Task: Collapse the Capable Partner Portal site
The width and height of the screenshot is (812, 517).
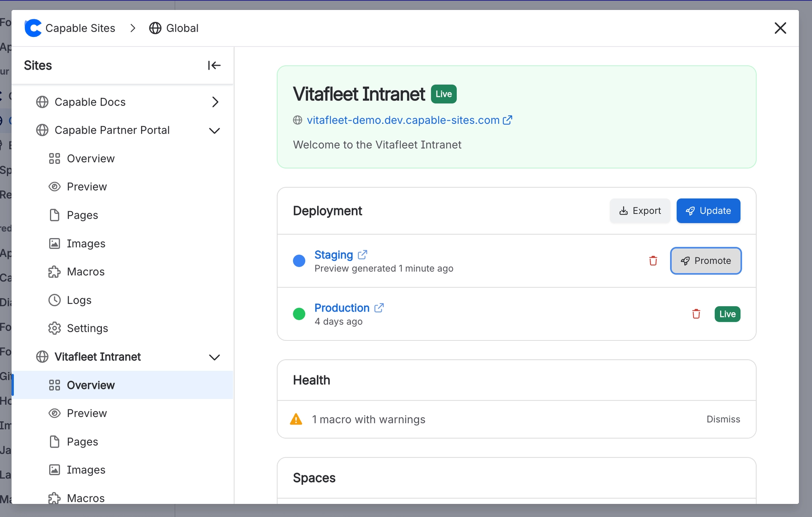Action: (214, 131)
